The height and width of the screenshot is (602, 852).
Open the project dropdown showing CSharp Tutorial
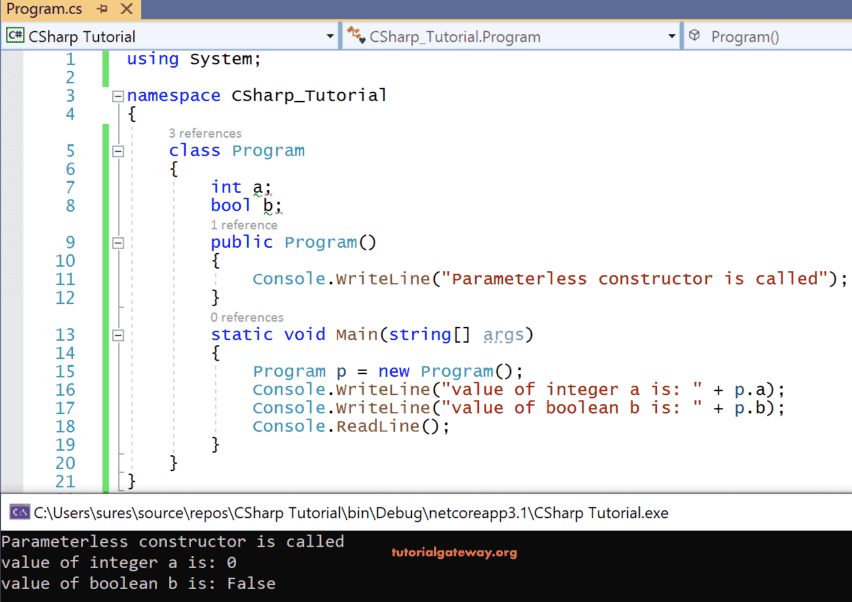331,34
